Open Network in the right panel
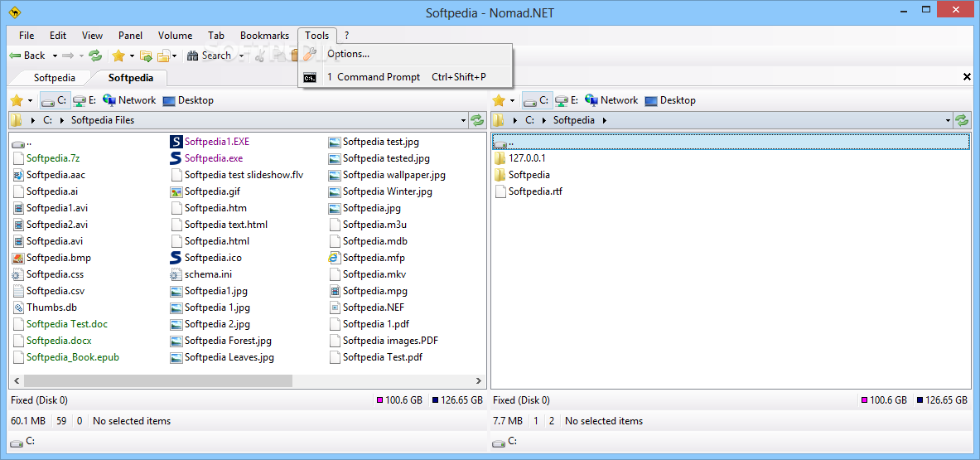The image size is (980, 460). 611,100
